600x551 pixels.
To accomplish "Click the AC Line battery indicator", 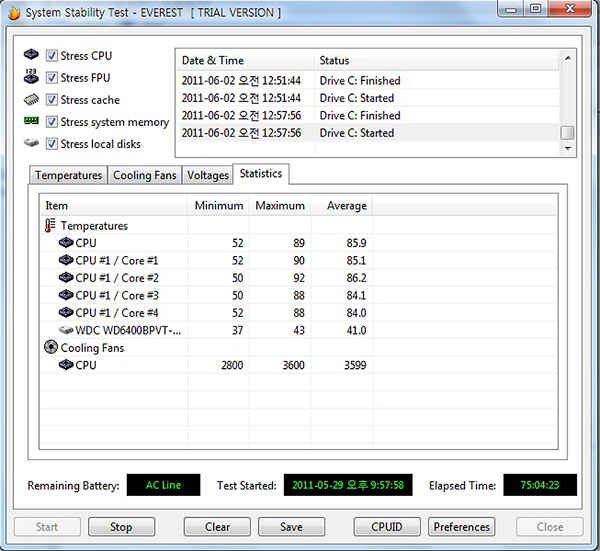I will pos(163,485).
